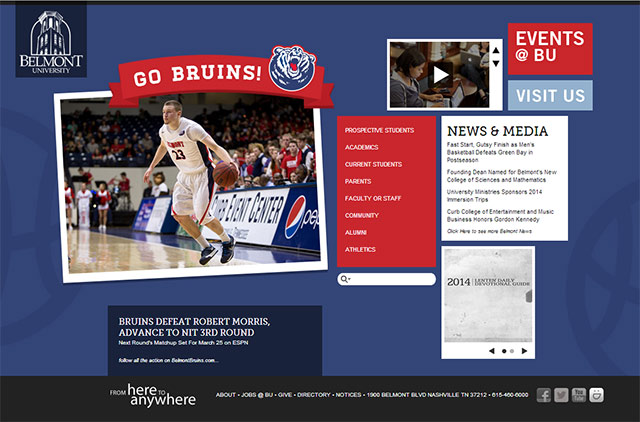Click Next Round's Matchup subheadline text
The height and width of the screenshot is (422, 640).
(183, 343)
